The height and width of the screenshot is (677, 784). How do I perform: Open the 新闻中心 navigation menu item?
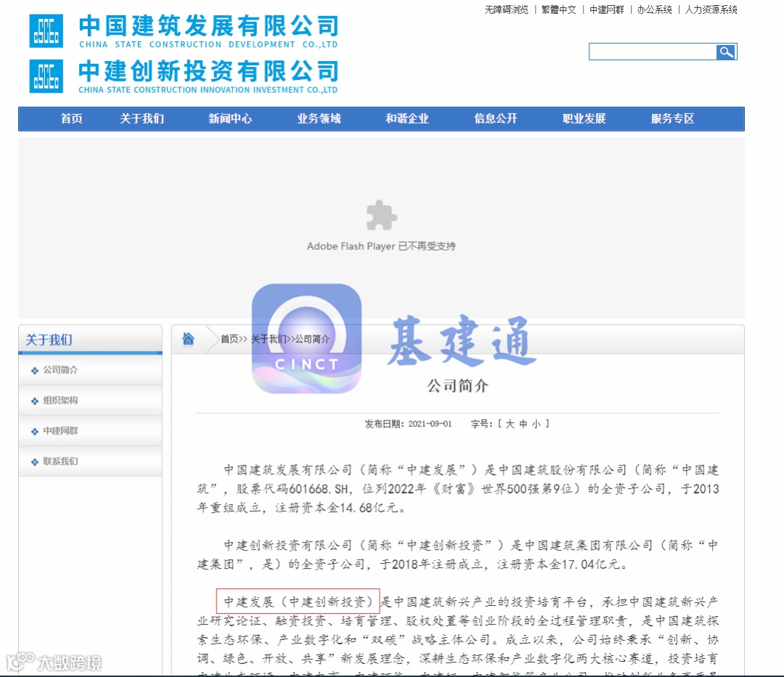230,119
